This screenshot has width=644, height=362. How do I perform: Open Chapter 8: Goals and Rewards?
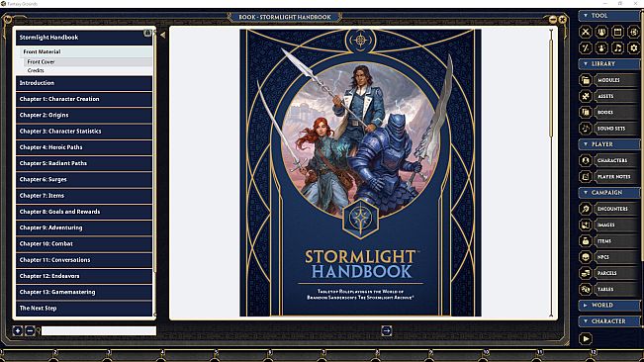[84, 212]
